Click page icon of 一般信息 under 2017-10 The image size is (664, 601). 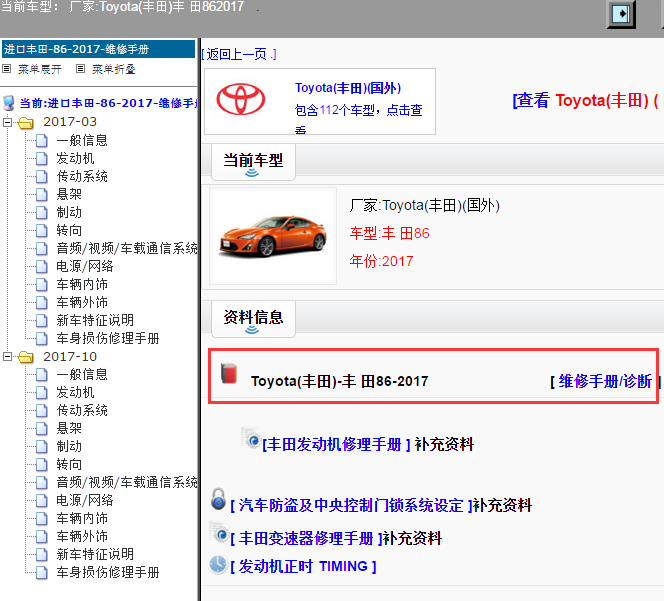tap(42, 374)
